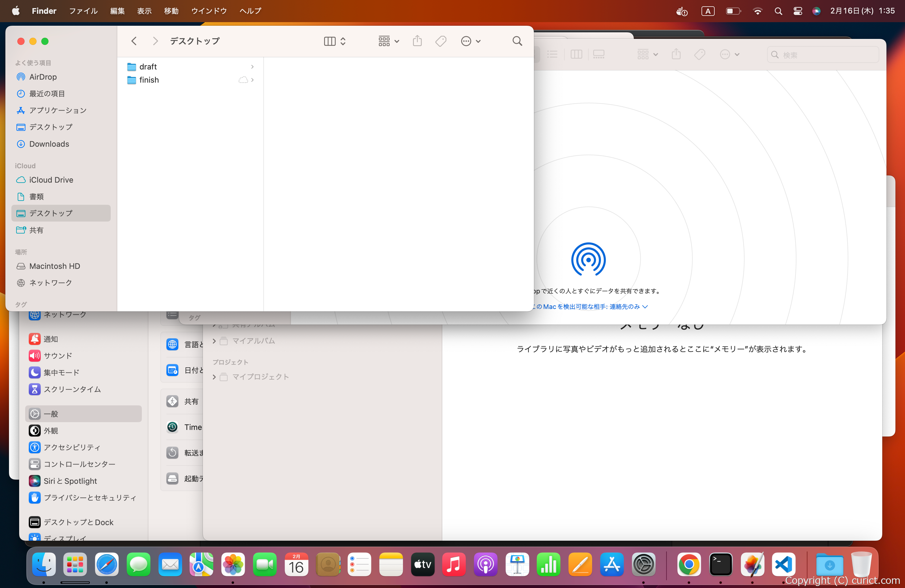
Task: Expand the draft folder disclosure chevron
Action: coord(252,66)
